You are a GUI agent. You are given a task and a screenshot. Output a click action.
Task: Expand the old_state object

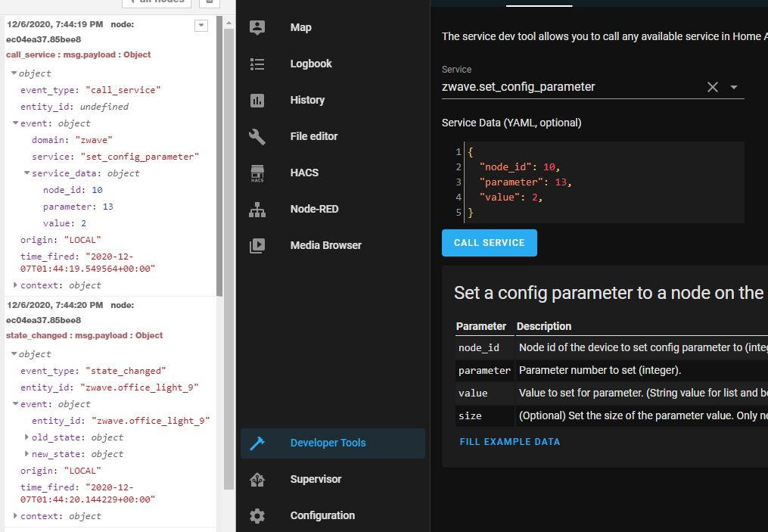27,437
